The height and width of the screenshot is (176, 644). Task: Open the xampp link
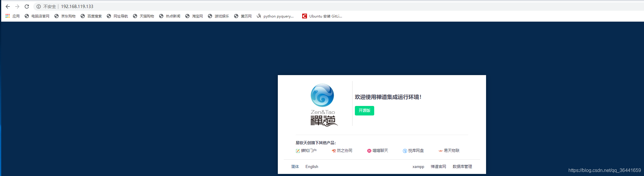418,167
